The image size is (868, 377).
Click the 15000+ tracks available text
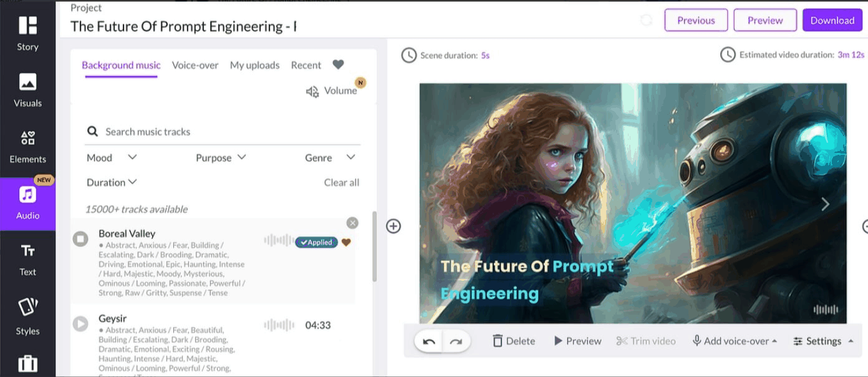coord(137,209)
